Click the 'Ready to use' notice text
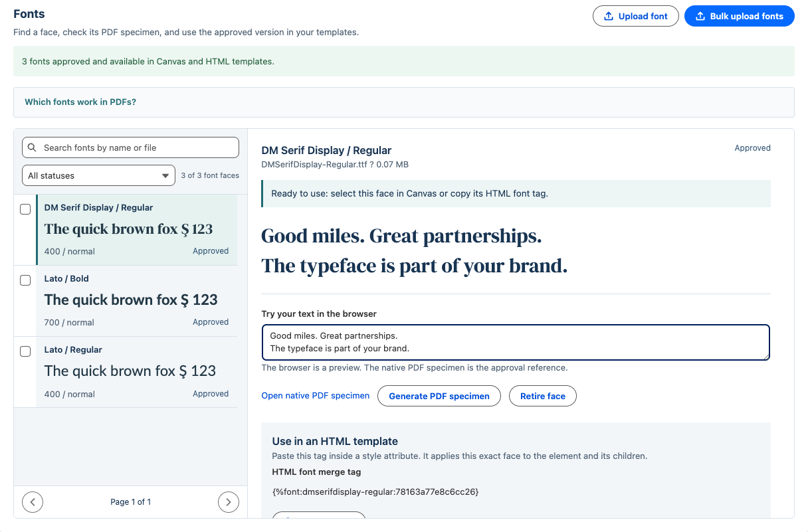808x532 pixels. point(410,194)
